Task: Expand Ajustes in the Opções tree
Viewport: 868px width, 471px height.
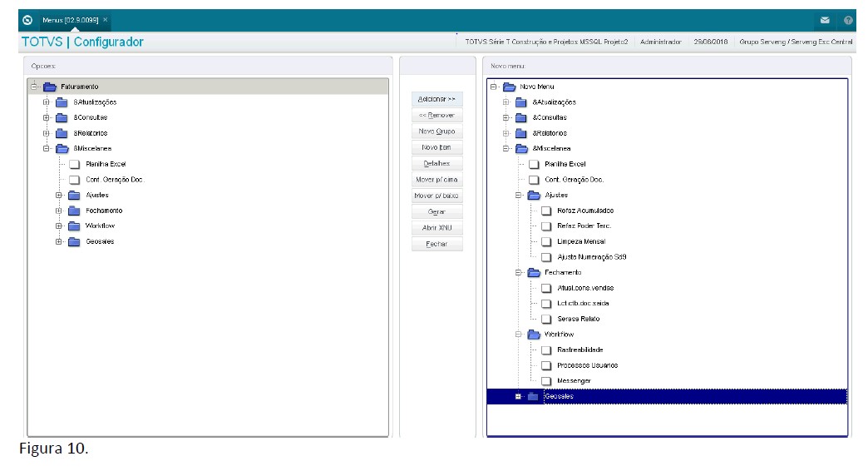Action: pyautogui.click(x=59, y=195)
